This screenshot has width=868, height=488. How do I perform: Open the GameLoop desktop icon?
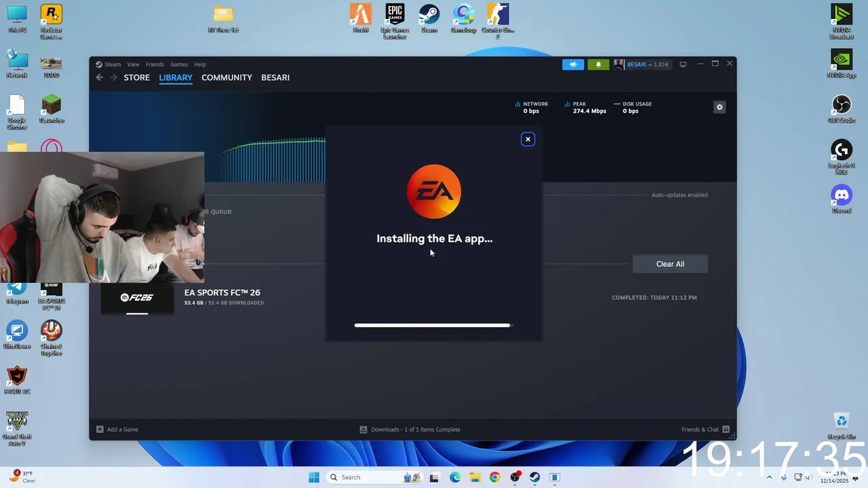click(x=463, y=18)
